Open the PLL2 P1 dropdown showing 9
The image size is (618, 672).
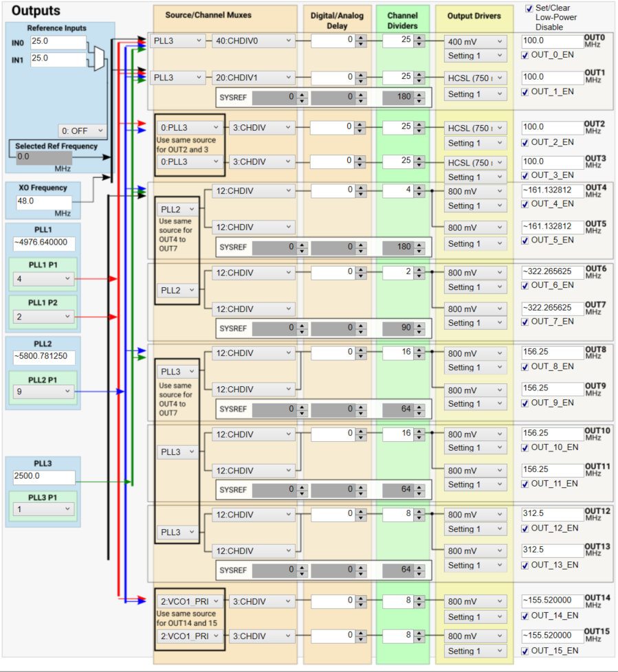click(43, 390)
